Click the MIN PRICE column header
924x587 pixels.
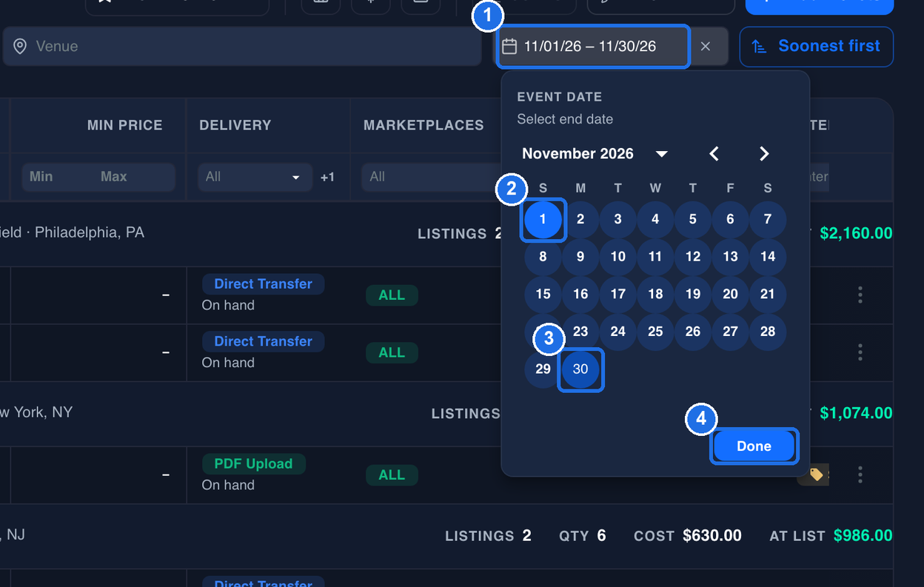[125, 126]
